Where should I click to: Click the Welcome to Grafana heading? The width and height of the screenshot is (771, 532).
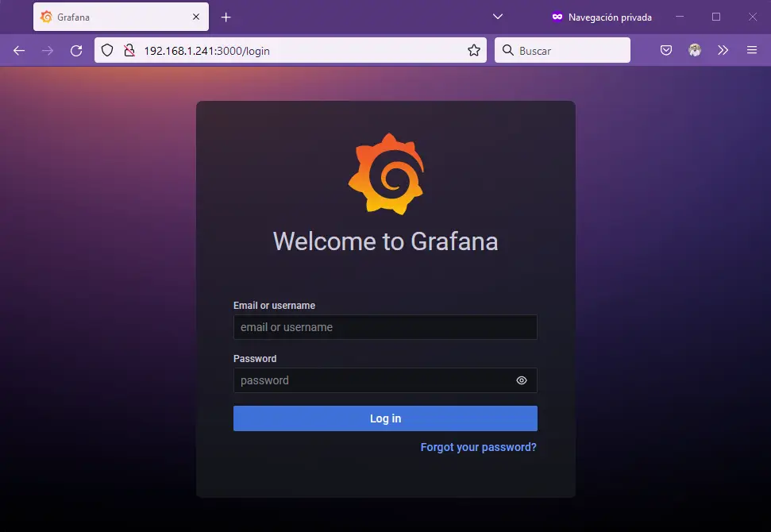[386, 241]
